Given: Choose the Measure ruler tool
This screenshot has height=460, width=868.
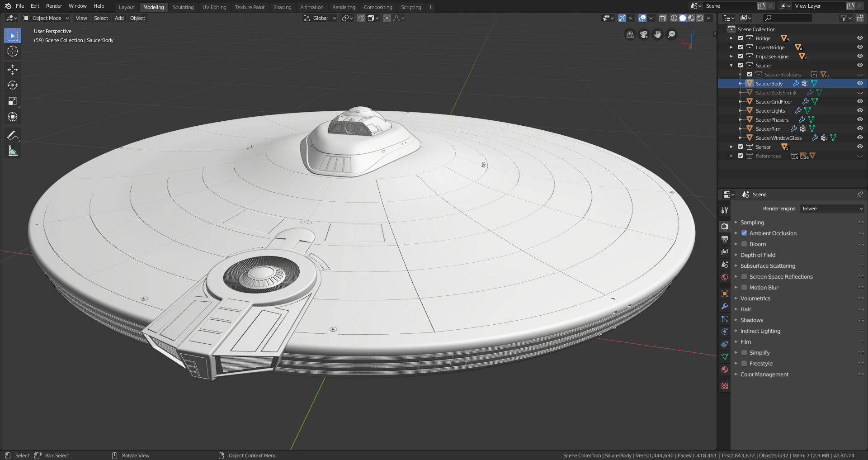Looking at the screenshot, I should click(x=13, y=152).
